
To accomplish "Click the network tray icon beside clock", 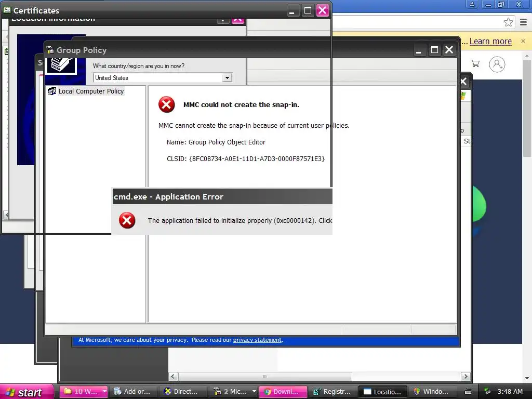I will point(487,392).
